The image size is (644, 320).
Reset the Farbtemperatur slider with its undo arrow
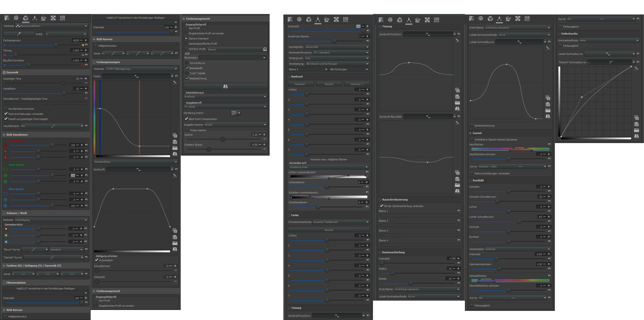[86, 45]
